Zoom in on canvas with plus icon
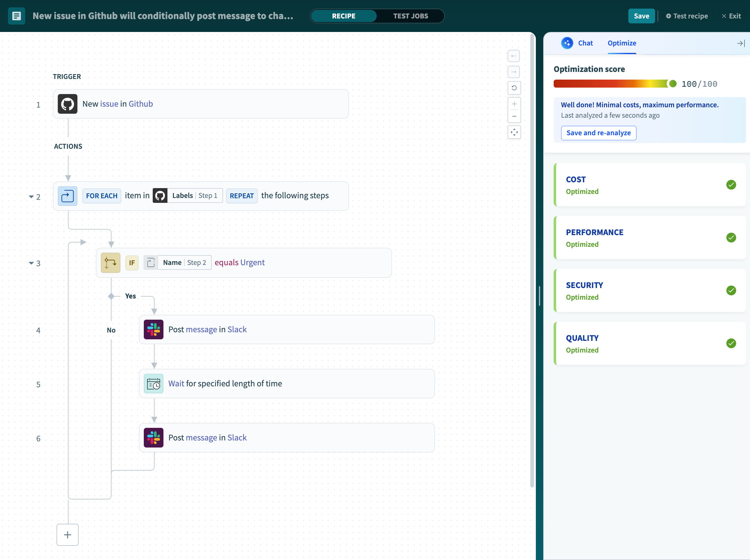The width and height of the screenshot is (750, 560). (514, 104)
